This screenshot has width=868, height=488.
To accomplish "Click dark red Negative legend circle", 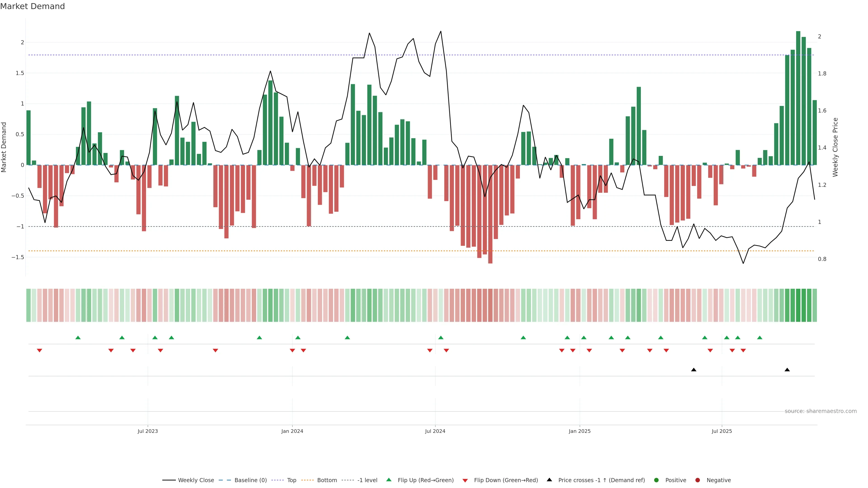I will click(x=698, y=480).
